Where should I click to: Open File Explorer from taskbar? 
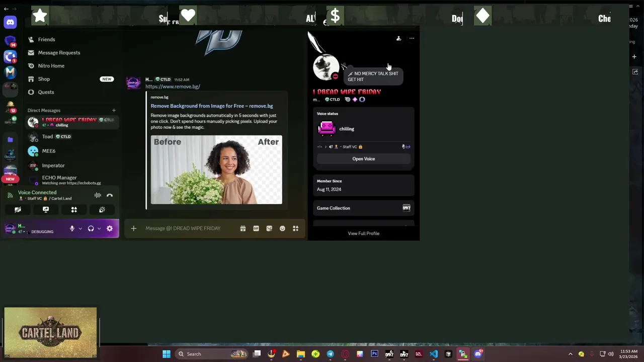pyautogui.click(x=301, y=354)
